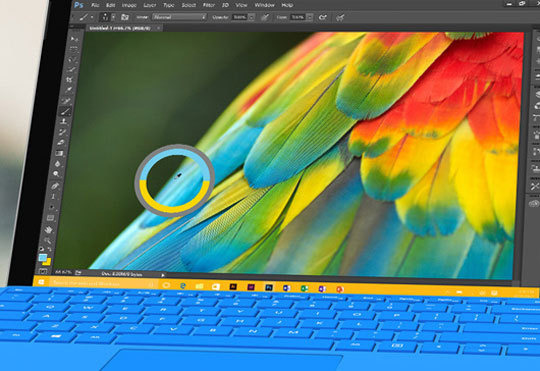Open the Brush Panel toggle icon
Image resolution: width=540 pixels, height=371 pixels.
click(x=125, y=17)
